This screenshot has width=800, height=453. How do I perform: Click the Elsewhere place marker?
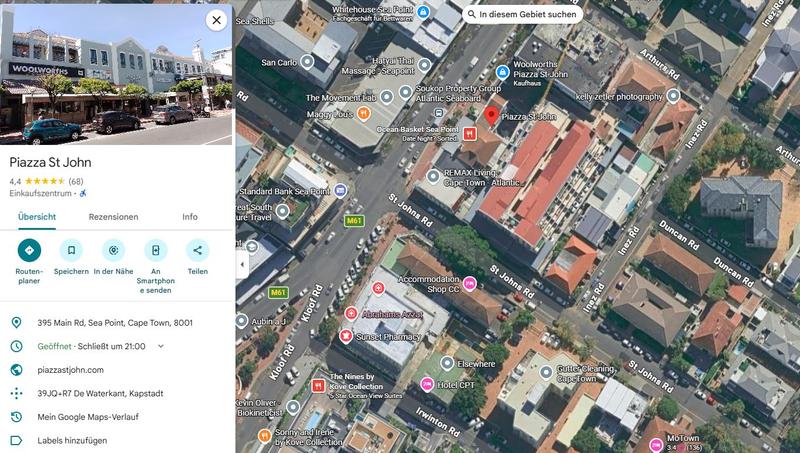coord(447,363)
